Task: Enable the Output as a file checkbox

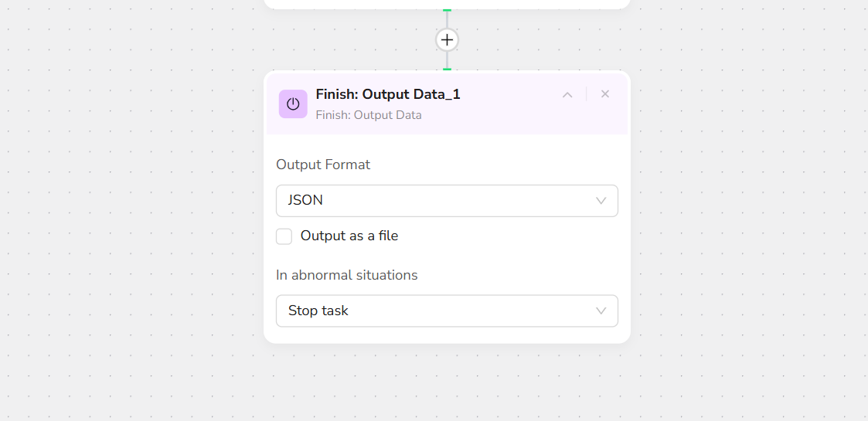Action: coord(284,236)
